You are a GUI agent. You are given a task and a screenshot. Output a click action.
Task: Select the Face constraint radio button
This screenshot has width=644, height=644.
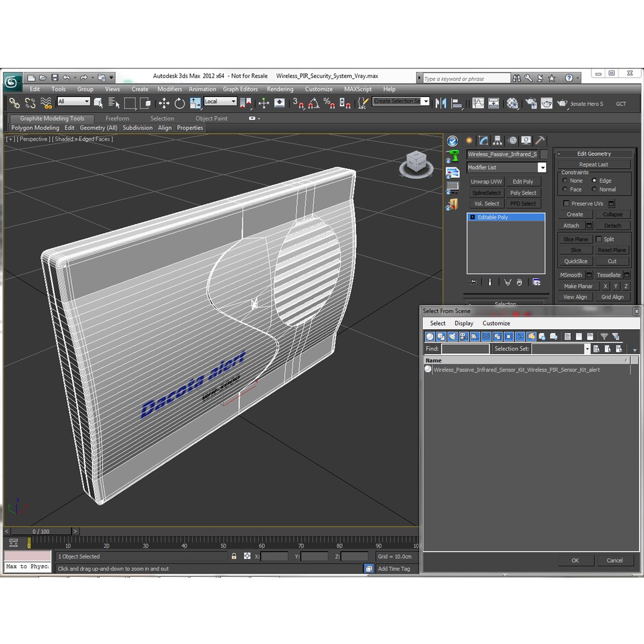point(565,190)
